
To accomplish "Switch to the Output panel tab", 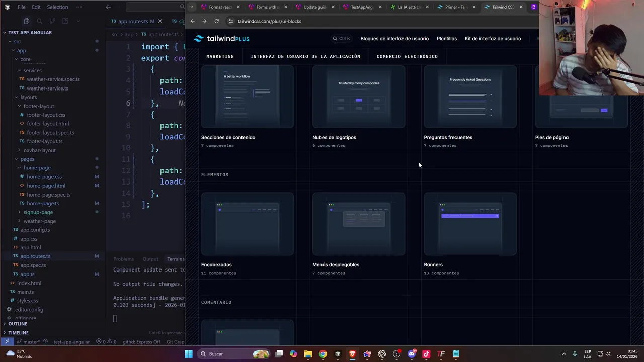I will (150, 259).
